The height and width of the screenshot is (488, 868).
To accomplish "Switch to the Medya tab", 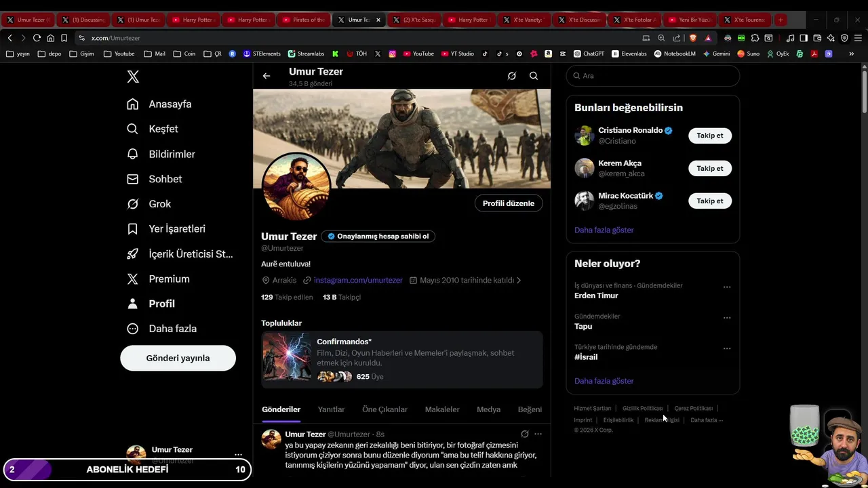I will (488, 409).
